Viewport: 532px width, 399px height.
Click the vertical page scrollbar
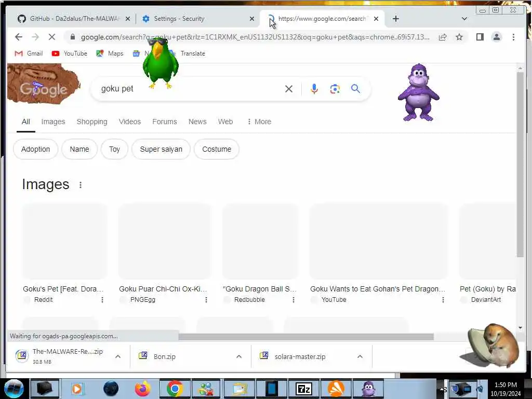point(520,165)
